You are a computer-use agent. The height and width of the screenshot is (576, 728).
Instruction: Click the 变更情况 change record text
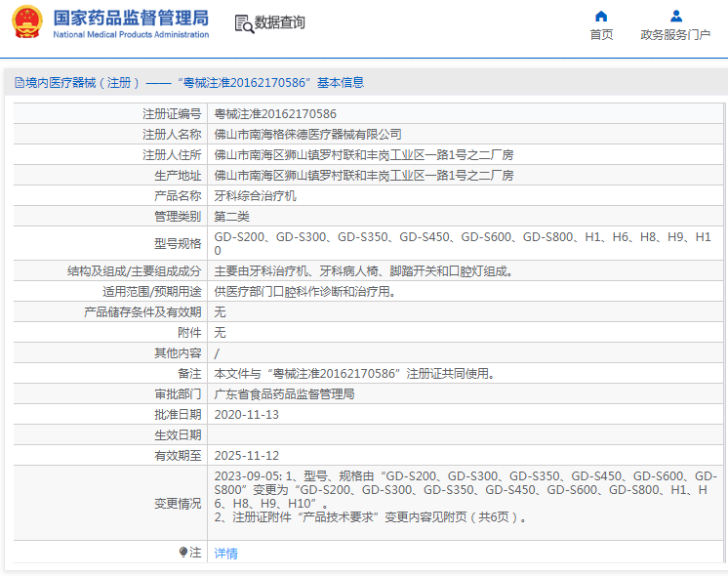(465, 497)
